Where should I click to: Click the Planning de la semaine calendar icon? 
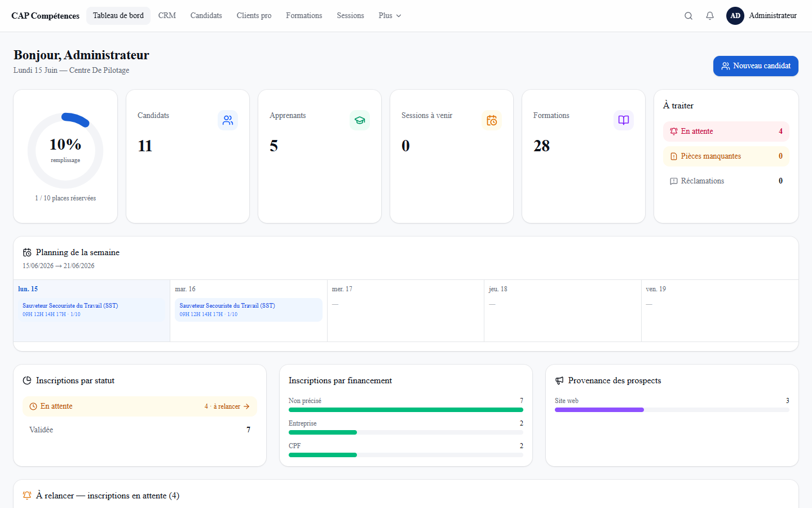click(x=27, y=252)
